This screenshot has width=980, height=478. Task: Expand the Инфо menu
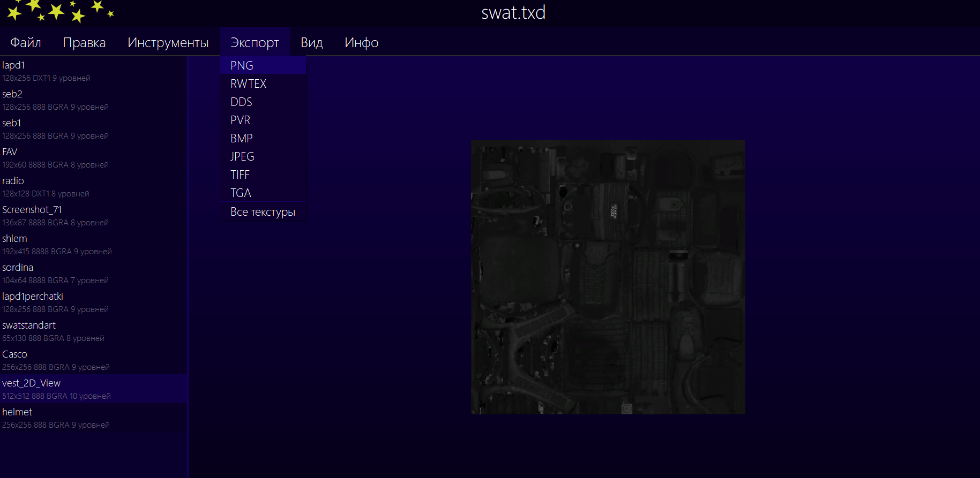coord(361,42)
